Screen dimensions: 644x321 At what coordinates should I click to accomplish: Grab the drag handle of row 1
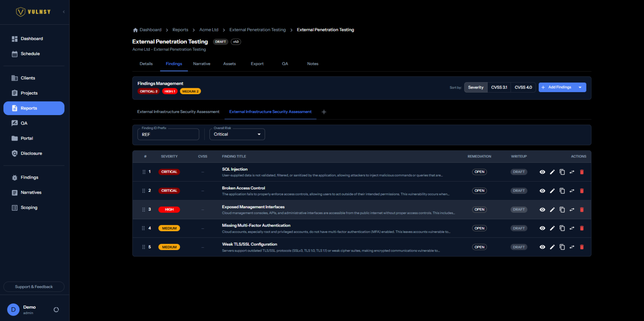144,172
